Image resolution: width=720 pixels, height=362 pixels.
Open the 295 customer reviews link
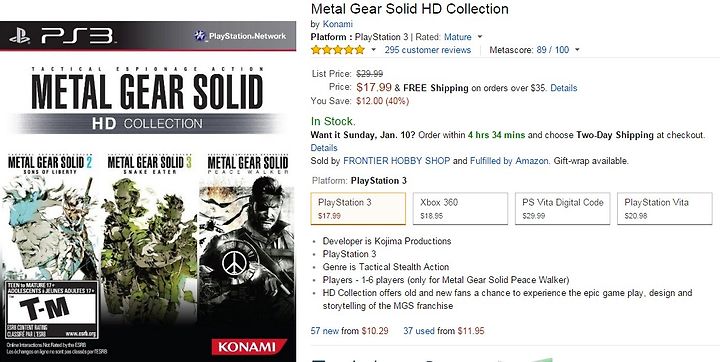click(428, 50)
